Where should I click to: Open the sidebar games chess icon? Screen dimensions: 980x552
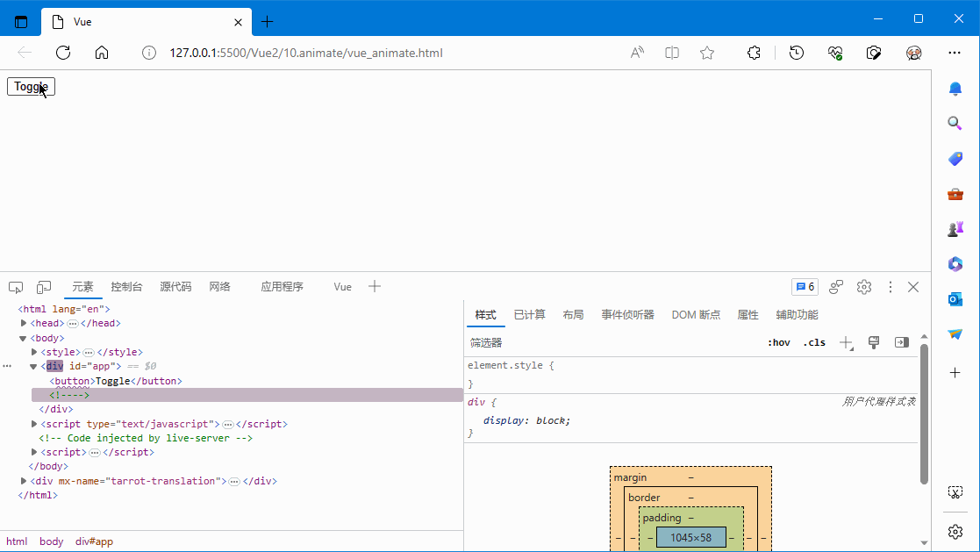[955, 229]
